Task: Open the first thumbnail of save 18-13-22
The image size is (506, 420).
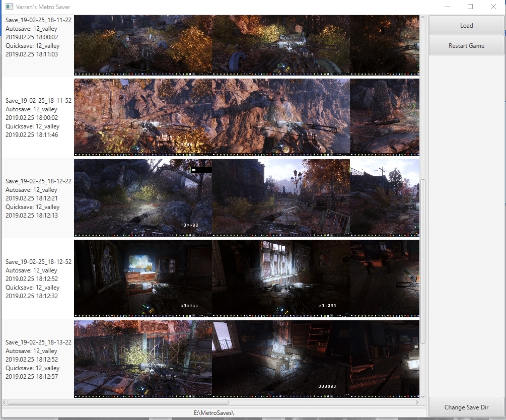Action: tap(143, 359)
